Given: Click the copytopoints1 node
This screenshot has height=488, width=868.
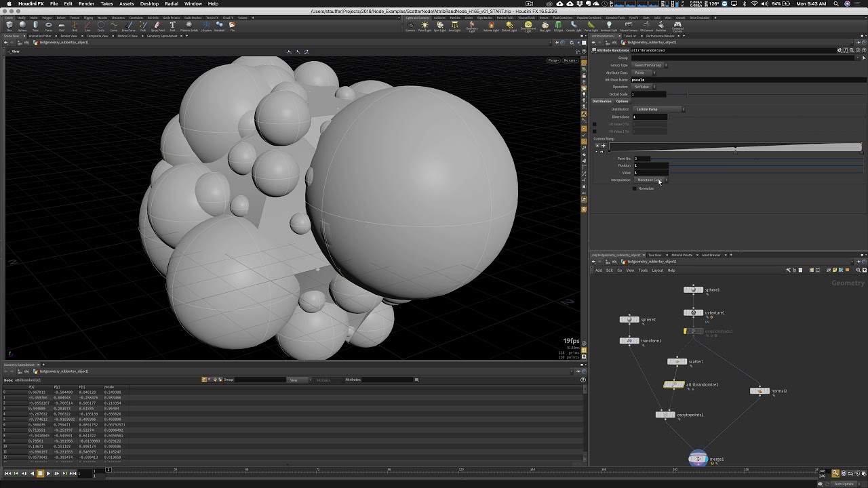Looking at the screenshot, I should 665,415.
